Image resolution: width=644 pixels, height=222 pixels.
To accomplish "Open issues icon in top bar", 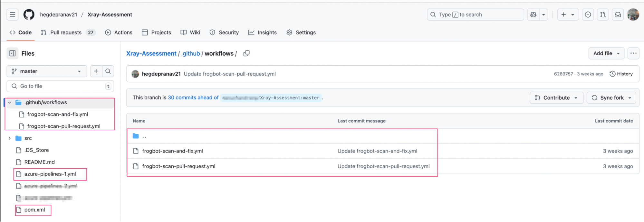I will (x=588, y=14).
